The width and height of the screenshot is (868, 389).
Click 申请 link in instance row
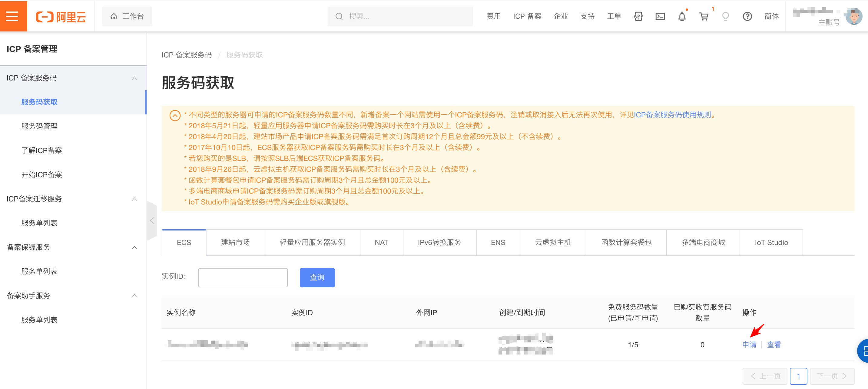point(749,345)
